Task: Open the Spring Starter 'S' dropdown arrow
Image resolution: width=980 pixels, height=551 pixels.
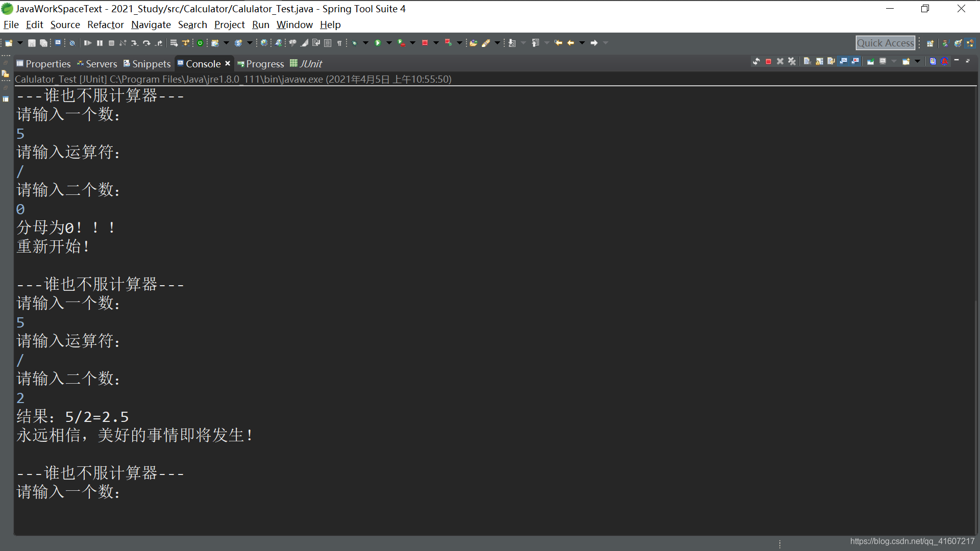Action: pyautogui.click(x=250, y=43)
